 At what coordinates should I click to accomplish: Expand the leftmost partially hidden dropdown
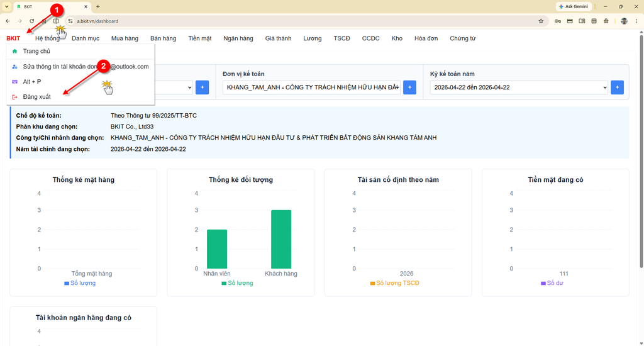(x=174, y=87)
